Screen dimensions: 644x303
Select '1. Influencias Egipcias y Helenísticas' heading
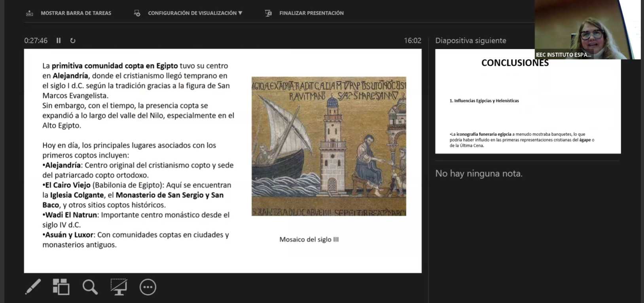[x=484, y=101]
